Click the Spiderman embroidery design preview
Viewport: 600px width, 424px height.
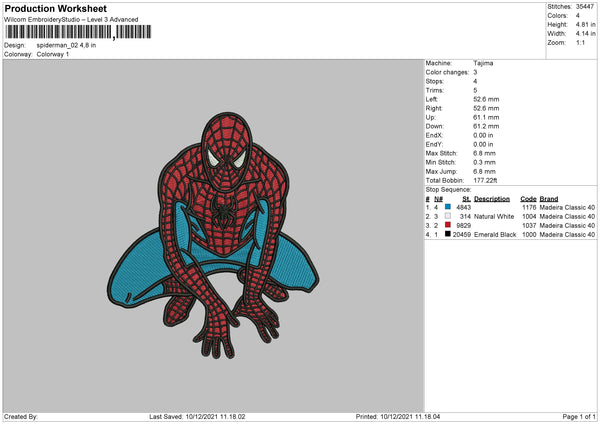pyautogui.click(x=213, y=235)
